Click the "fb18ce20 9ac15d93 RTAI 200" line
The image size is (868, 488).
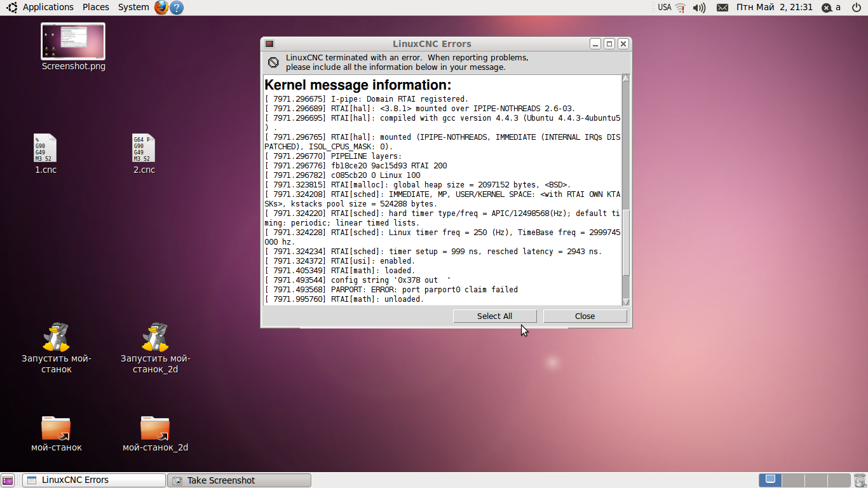pyautogui.click(x=356, y=166)
